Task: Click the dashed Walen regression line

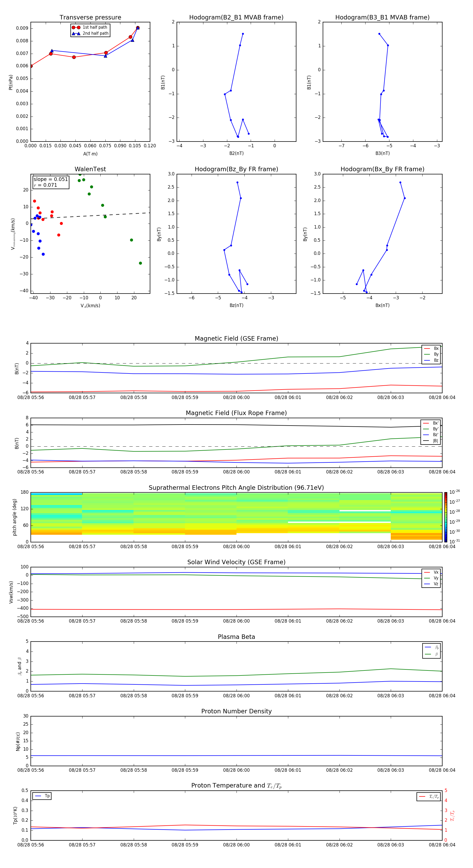Action: point(90,216)
